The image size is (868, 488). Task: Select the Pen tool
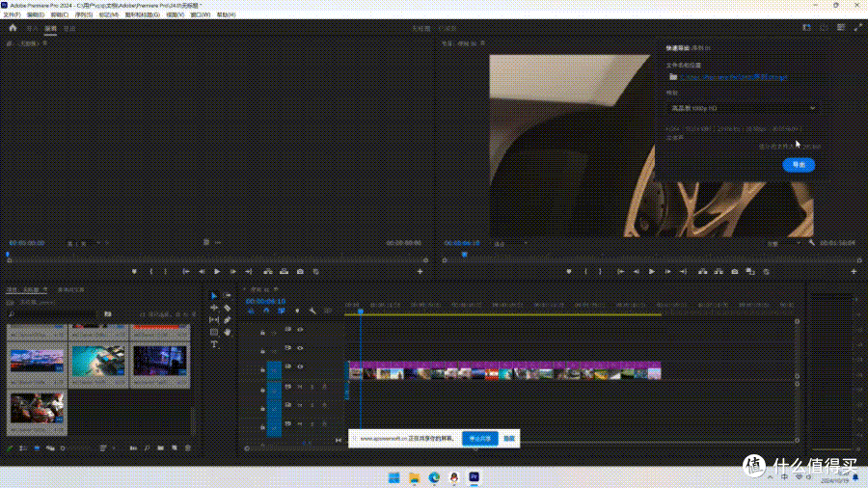coord(227,320)
